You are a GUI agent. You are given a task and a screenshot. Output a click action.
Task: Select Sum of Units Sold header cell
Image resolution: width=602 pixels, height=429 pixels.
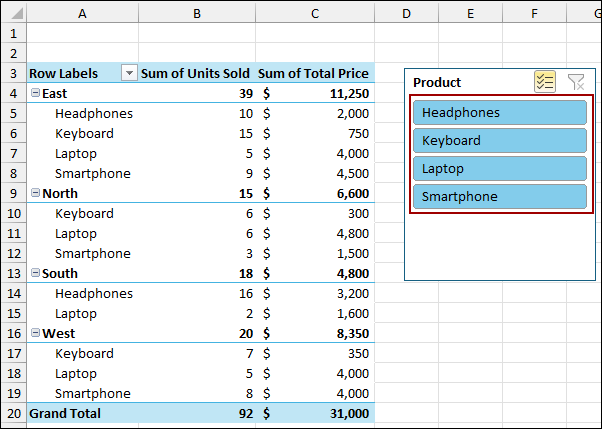(x=197, y=73)
